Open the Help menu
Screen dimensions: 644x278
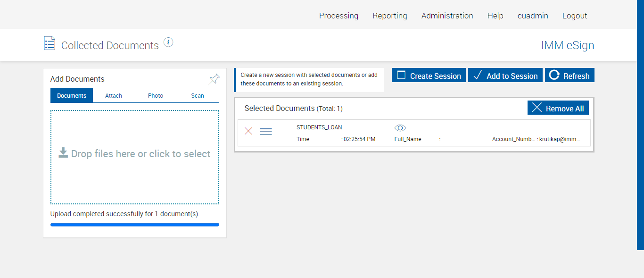tap(495, 16)
